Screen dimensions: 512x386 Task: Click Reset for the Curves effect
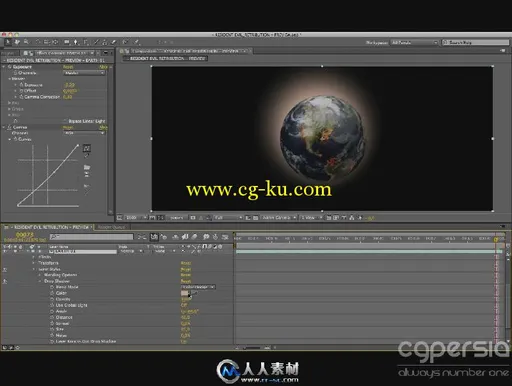pos(68,127)
